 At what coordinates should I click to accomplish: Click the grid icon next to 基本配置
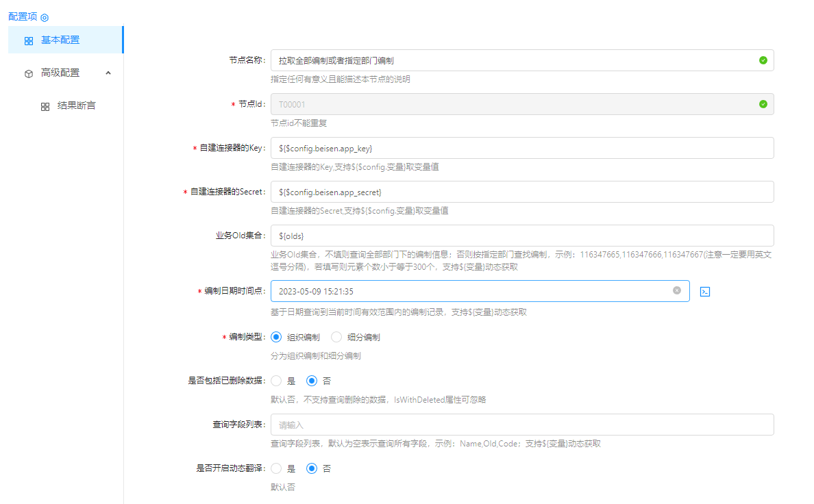pos(29,40)
